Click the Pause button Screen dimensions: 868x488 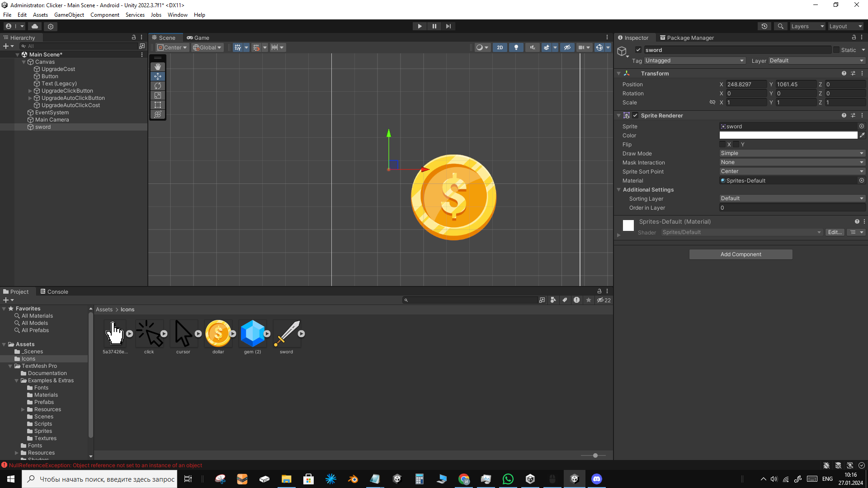click(x=434, y=26)
